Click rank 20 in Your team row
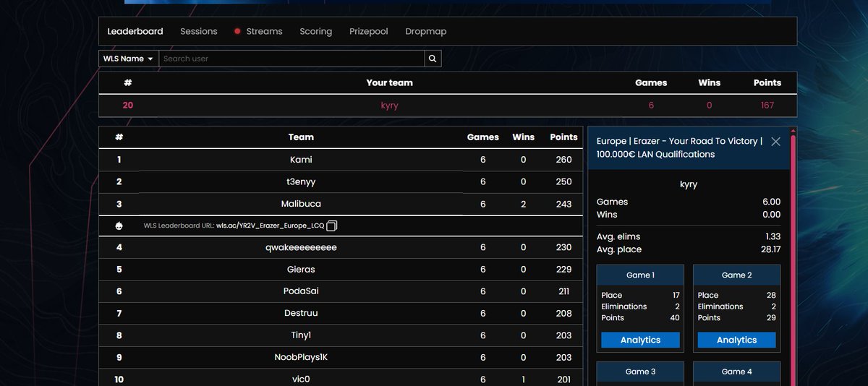Image resolution: width=868 pixels, height=386 pixels. point(128,106)
